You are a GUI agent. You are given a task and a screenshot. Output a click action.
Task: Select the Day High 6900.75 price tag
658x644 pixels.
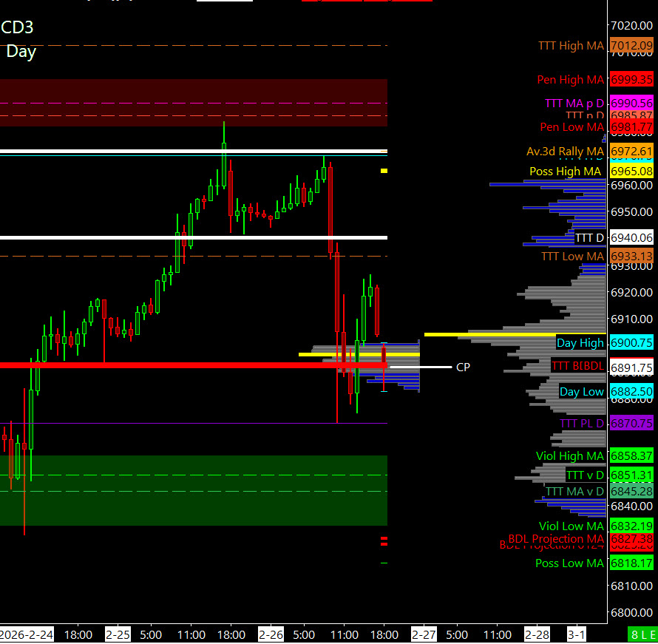click(631, 343)
